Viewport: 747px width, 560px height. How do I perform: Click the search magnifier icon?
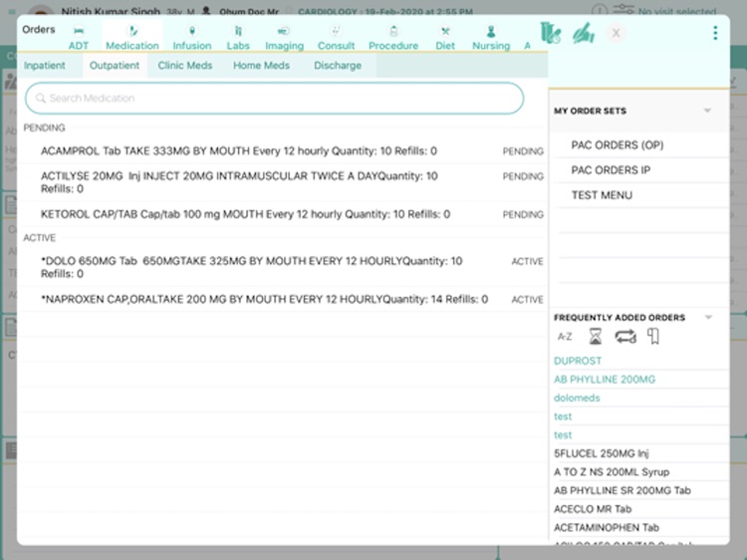tap(41, 99)
